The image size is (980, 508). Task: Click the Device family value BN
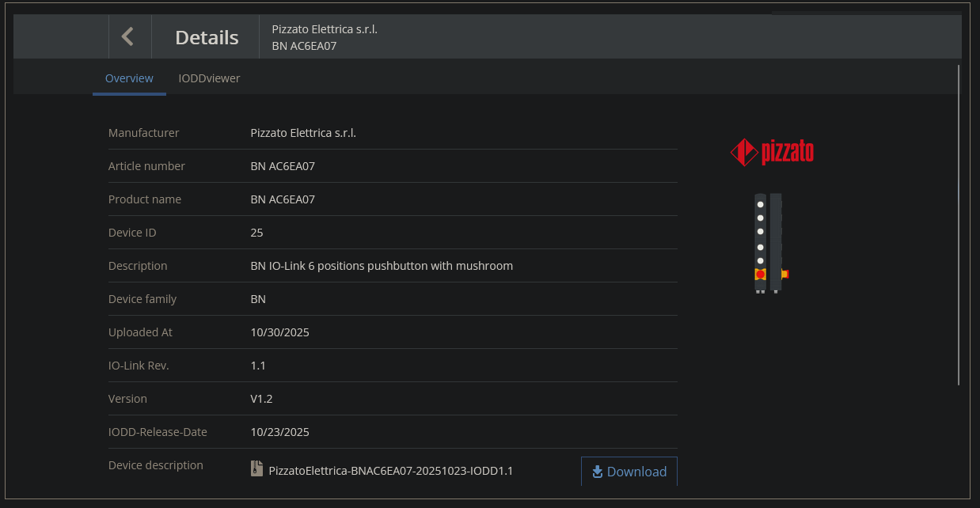258,299
